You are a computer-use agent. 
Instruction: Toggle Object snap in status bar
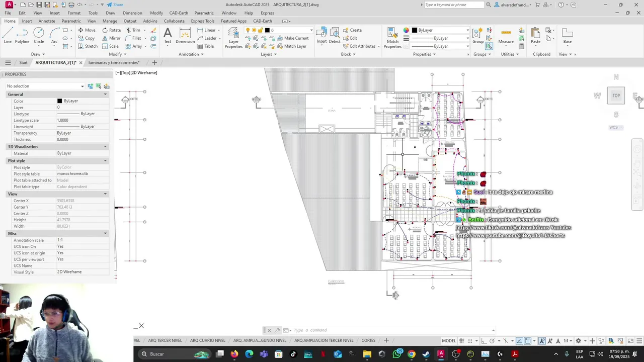point(528,341)
